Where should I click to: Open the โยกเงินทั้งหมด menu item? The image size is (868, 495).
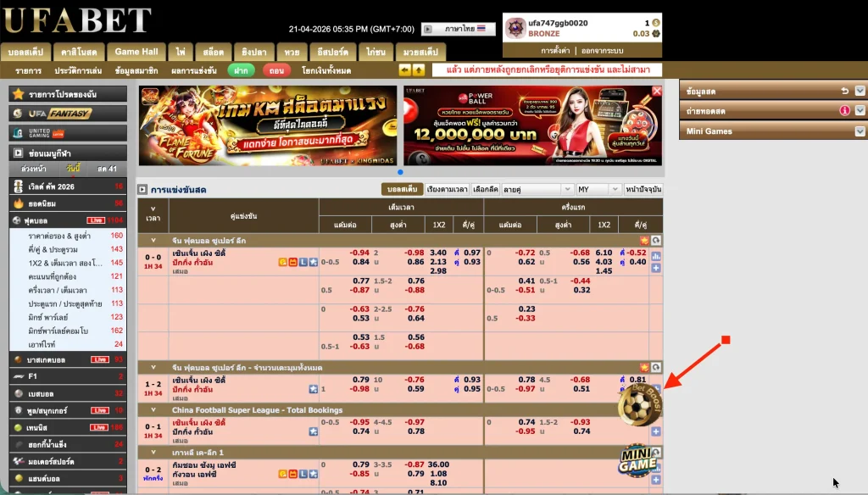click(326, 71)
